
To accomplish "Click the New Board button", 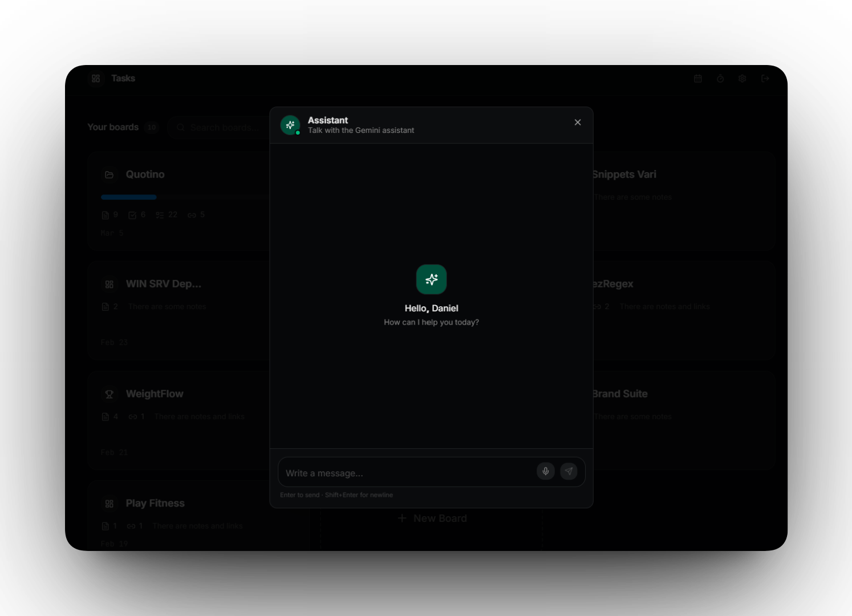I will click(432, 518).
